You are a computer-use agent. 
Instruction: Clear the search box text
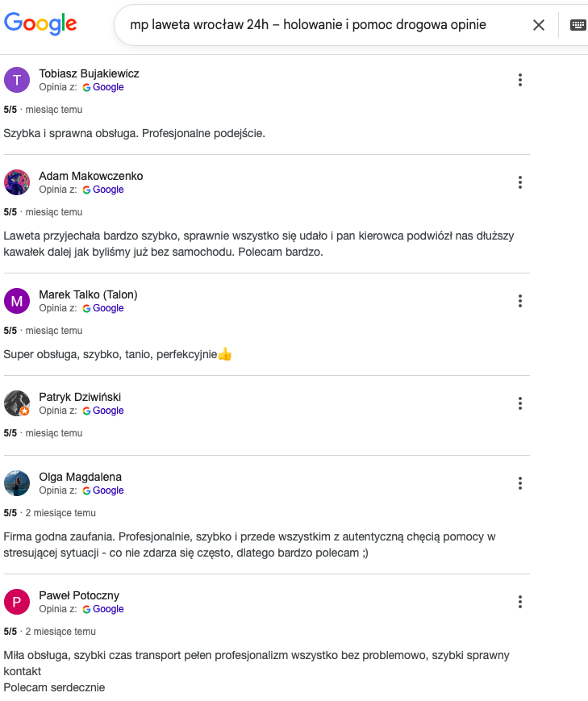click(x=539, y=25)
